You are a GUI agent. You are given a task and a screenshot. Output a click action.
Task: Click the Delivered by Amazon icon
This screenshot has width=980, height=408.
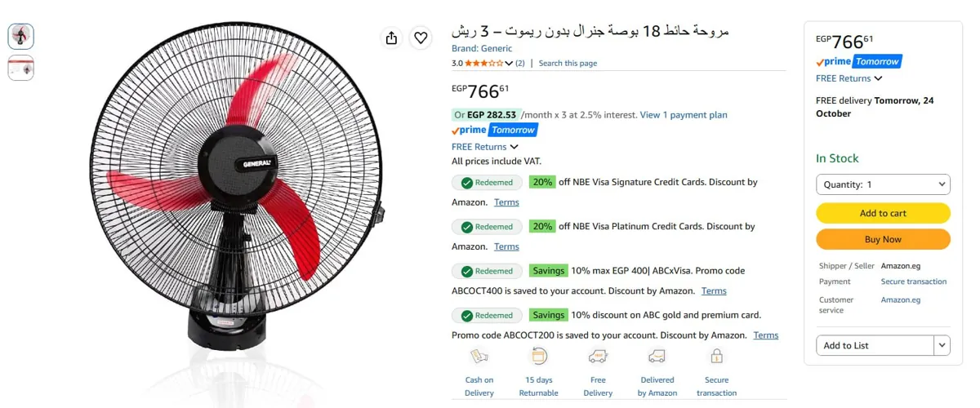click(x=657, y=357)
